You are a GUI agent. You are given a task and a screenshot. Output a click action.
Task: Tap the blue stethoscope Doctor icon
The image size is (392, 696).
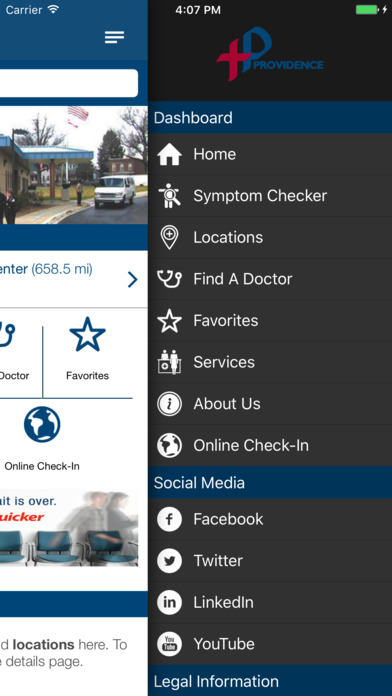point(7,335)
